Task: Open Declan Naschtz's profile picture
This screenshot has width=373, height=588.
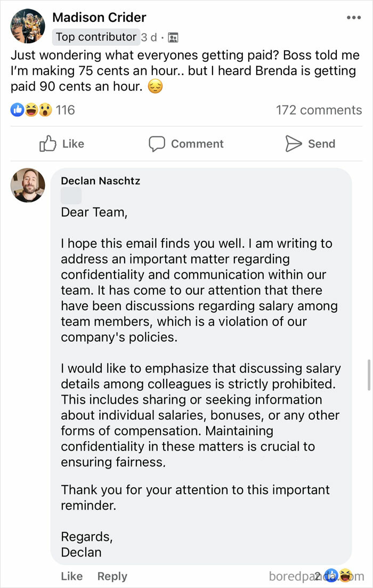Action: click(28, 186)
